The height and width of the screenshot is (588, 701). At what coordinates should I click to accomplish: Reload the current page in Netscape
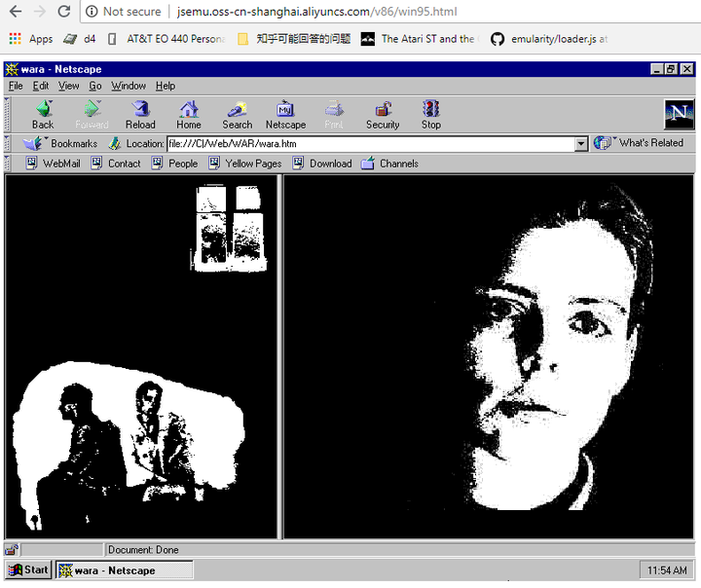(140, 113)
